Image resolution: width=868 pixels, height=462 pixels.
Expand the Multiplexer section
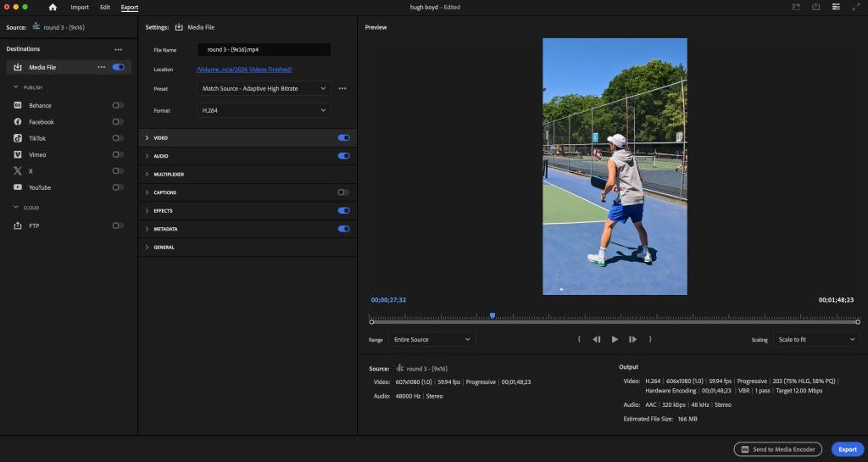tap(147, 175)
